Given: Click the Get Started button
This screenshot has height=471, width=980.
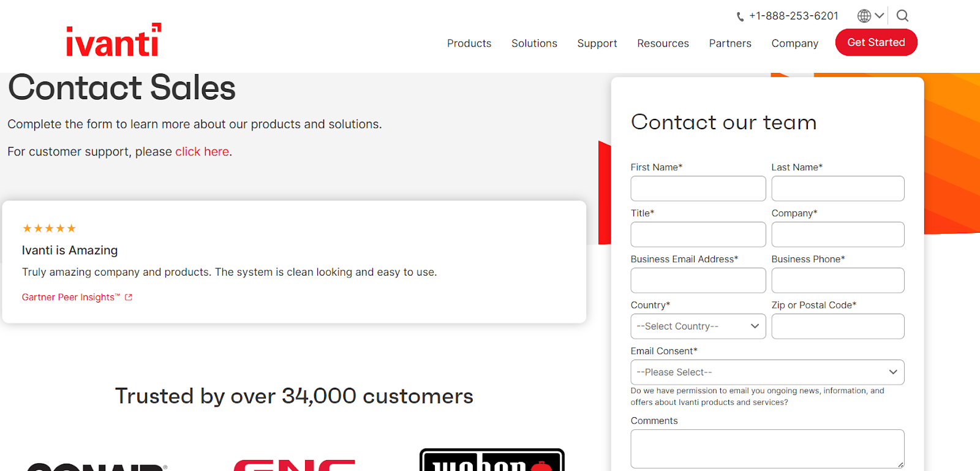Looking at the screenshot, I should click(876, 42).
